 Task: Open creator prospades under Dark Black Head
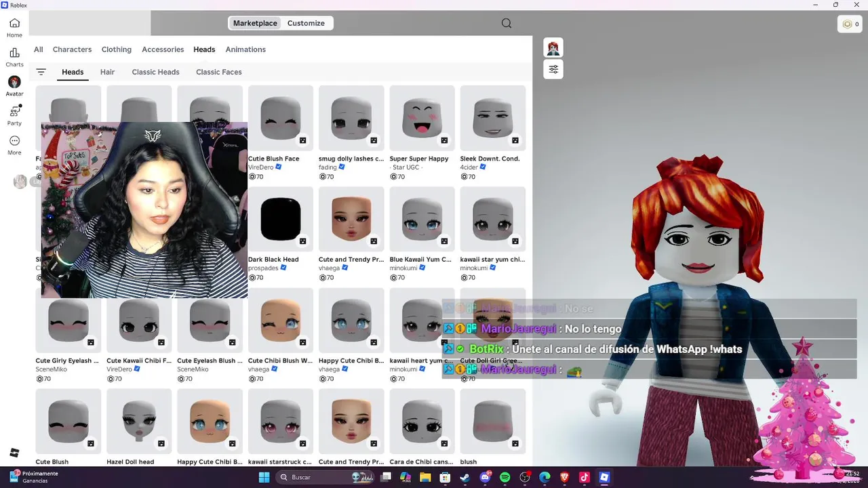pos(262,268)
